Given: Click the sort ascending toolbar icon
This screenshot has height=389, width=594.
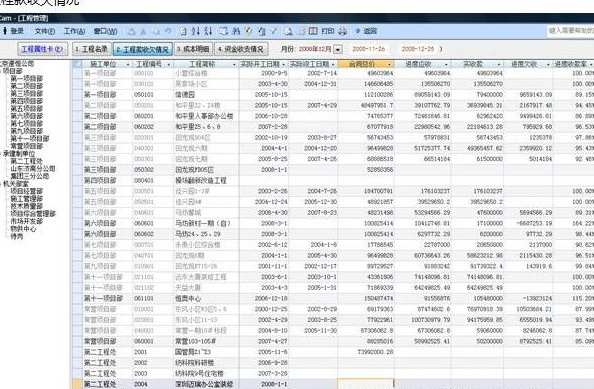Looking at the screenshot, I should [195, 31].
